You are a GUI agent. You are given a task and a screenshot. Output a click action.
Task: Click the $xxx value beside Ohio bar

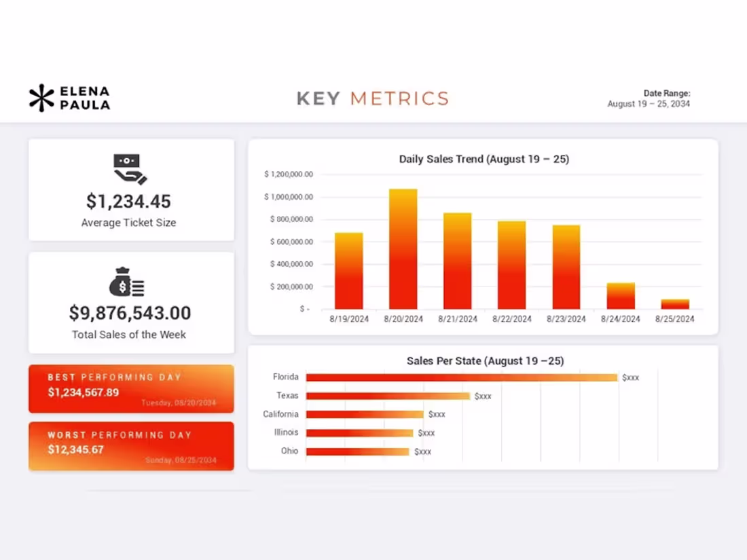[422, 451]
